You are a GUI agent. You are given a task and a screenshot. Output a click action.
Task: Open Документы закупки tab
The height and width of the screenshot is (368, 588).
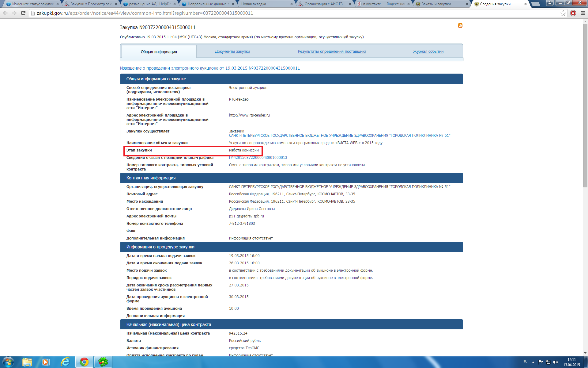click(x=232, y=52)
